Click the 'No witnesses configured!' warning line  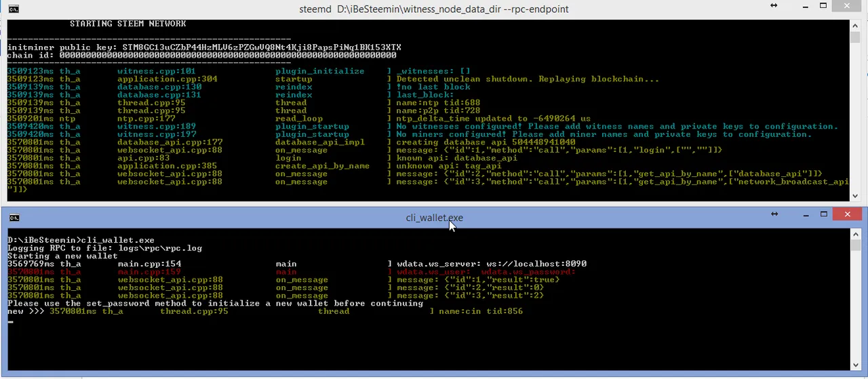pos(617,127)
